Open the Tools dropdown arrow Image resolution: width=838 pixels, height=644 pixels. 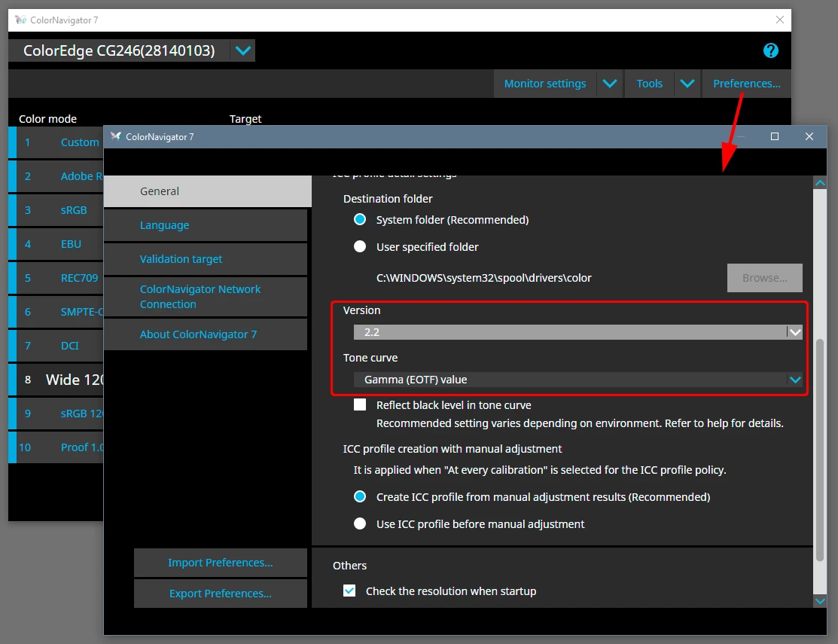[687, 84]
